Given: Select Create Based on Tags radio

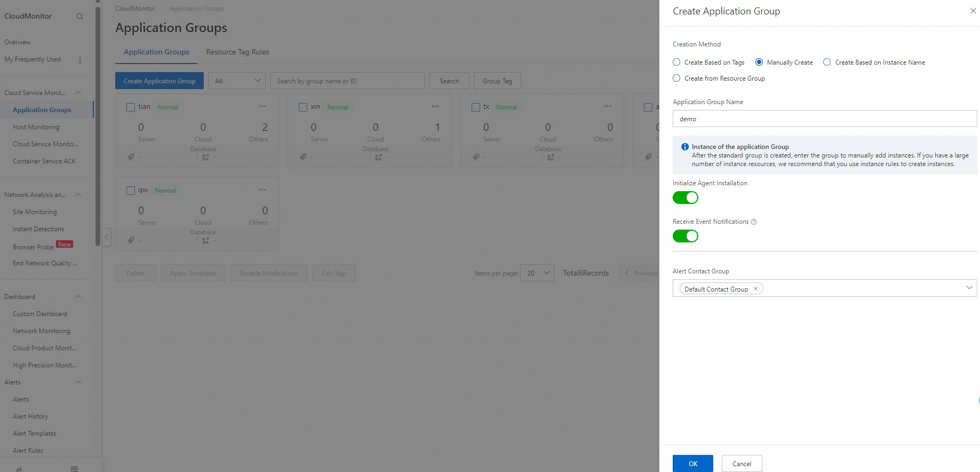Looking at the screenshot, I should 676,62.
